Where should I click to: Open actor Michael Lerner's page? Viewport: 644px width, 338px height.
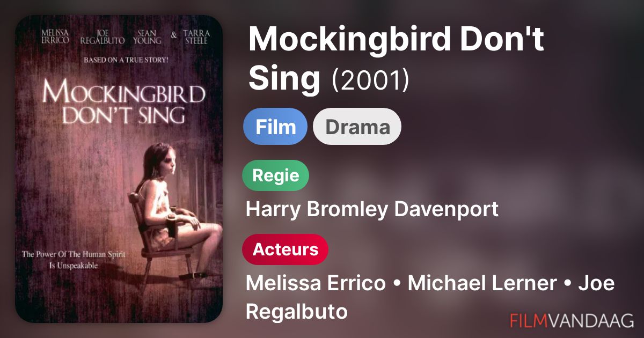482,283
